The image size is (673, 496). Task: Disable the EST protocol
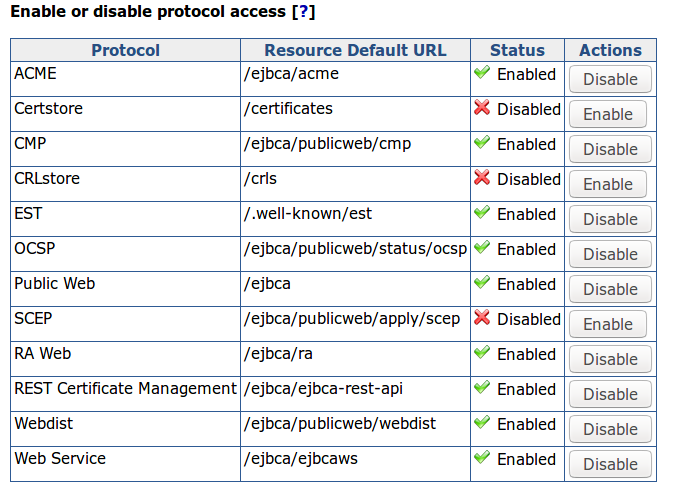610,219
